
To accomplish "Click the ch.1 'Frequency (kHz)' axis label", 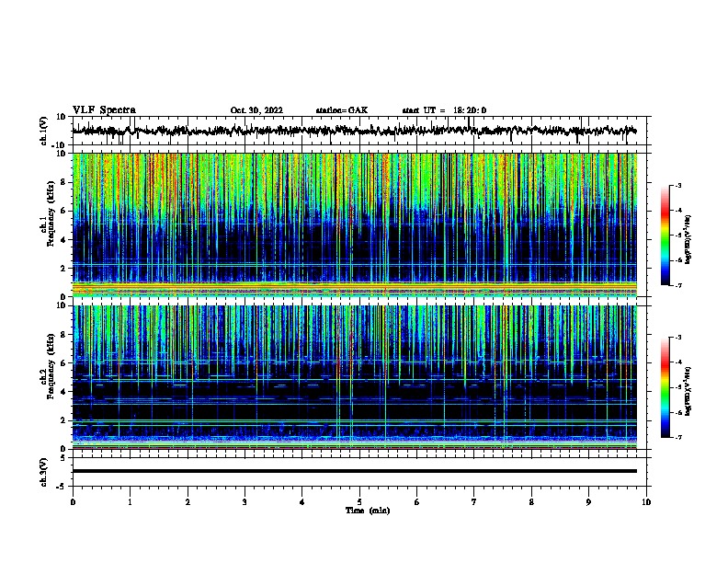I will click(51, 214).
